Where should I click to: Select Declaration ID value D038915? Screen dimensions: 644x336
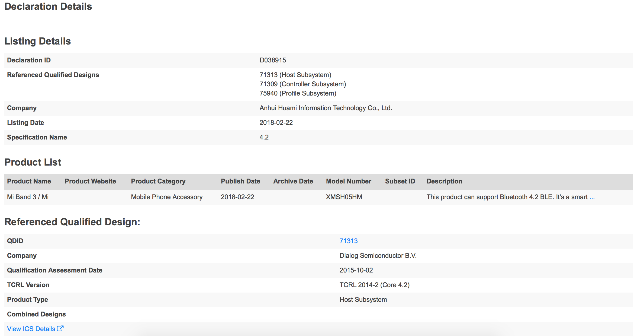point(273,60)
